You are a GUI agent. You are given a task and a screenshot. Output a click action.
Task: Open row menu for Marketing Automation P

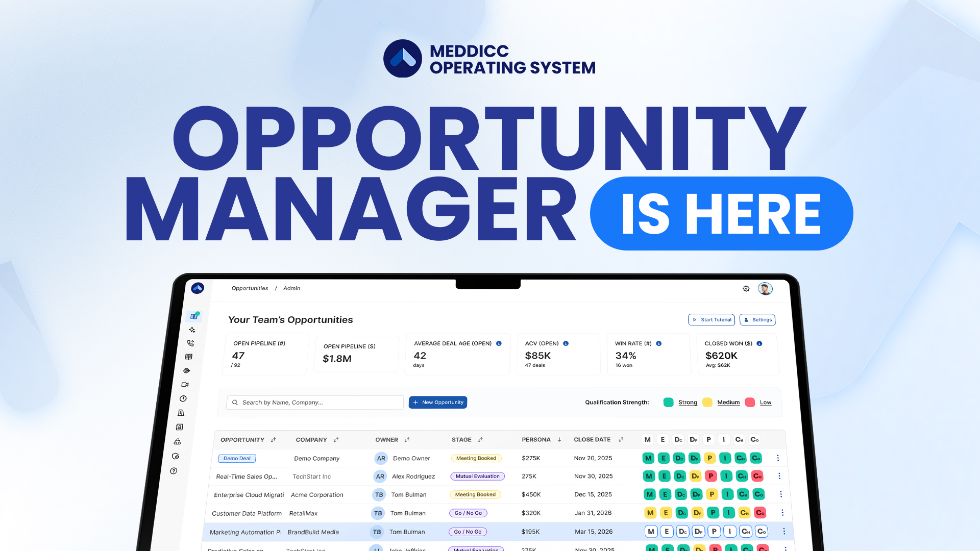coord(784,532)
